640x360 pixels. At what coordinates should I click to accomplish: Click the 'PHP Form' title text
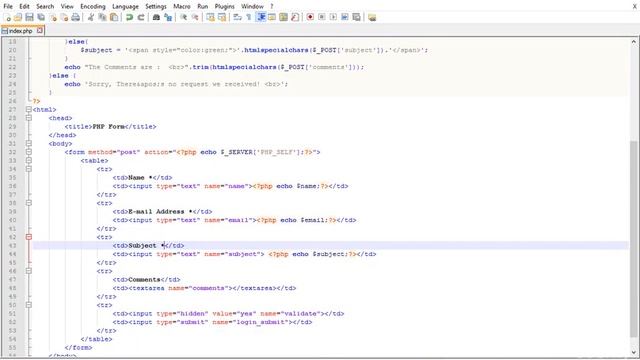tap(109, 127)
